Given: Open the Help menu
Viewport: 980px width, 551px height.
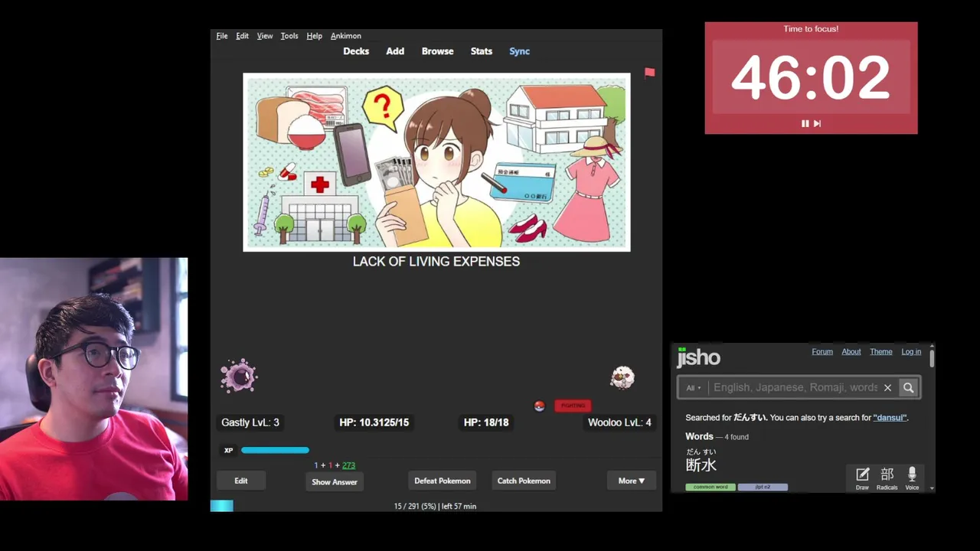Looking at the screenshot, I should [x=314, y=36].
